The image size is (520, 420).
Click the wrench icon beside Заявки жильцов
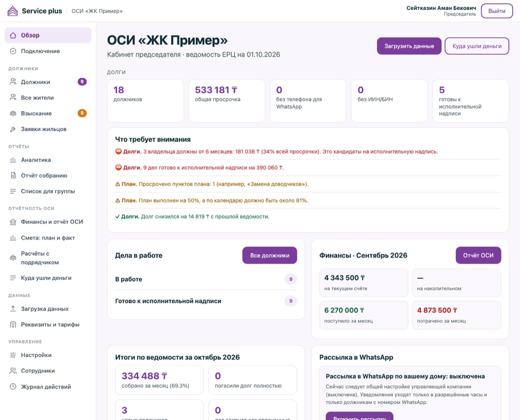(x=13, y=129)
